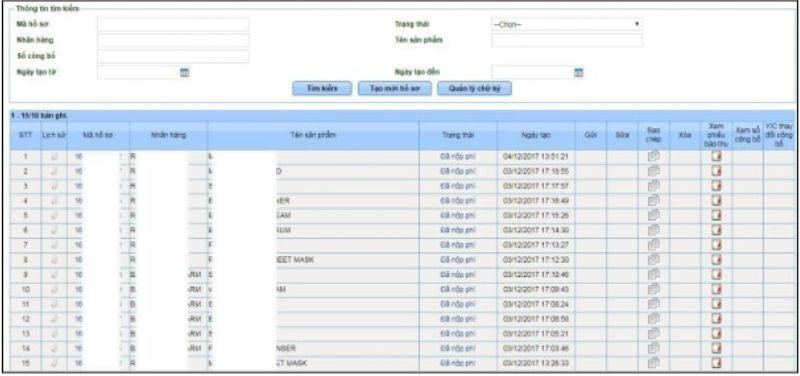The width and height of the screenshot is (800, 376).
Task: Select creation date in row 15
Action: 536,363
